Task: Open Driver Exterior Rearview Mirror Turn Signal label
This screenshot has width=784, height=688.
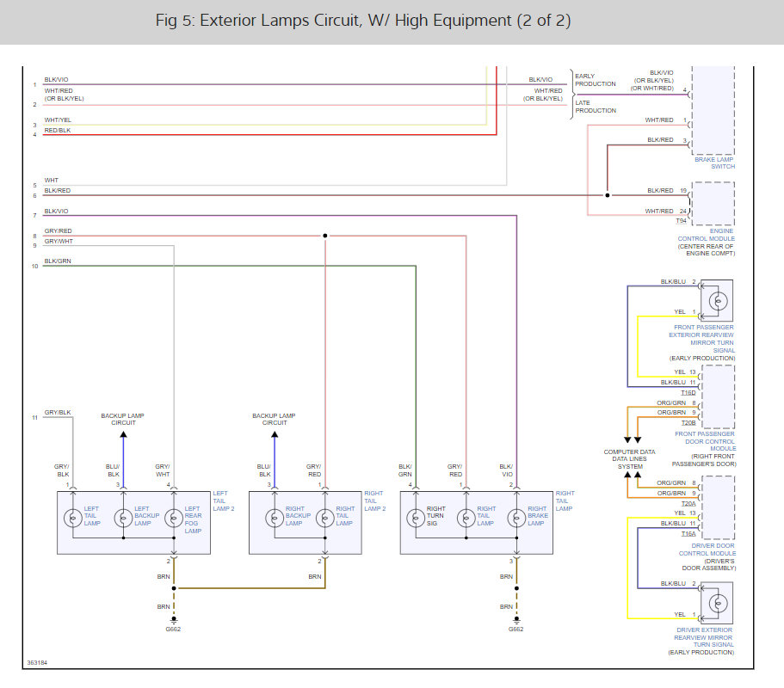Action: [x=703, y=637]
